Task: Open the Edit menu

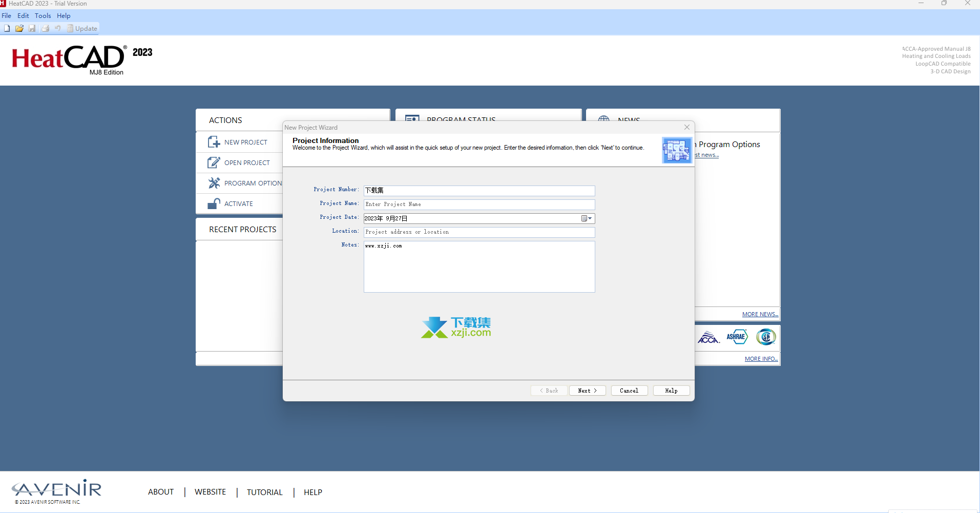Action: tap(23, 16)
